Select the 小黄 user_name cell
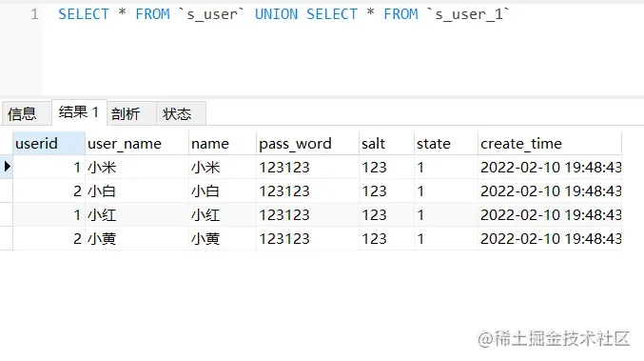The height and width of the screenshot is (361, 644). tap(137, 239)
